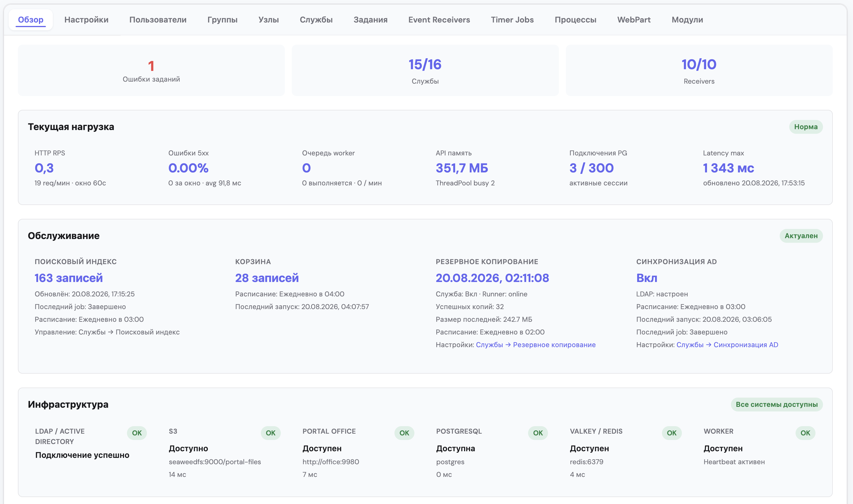853x504 pixels.
Task: Click the 163 записей search index value
Action: click(x=69, y=278)
